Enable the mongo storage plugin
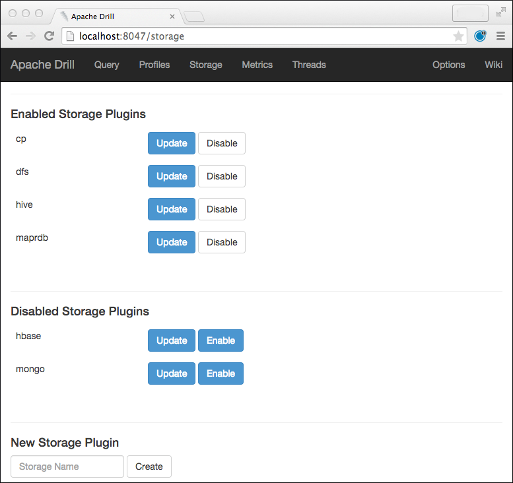513x483 pixels. pos(221,374)
